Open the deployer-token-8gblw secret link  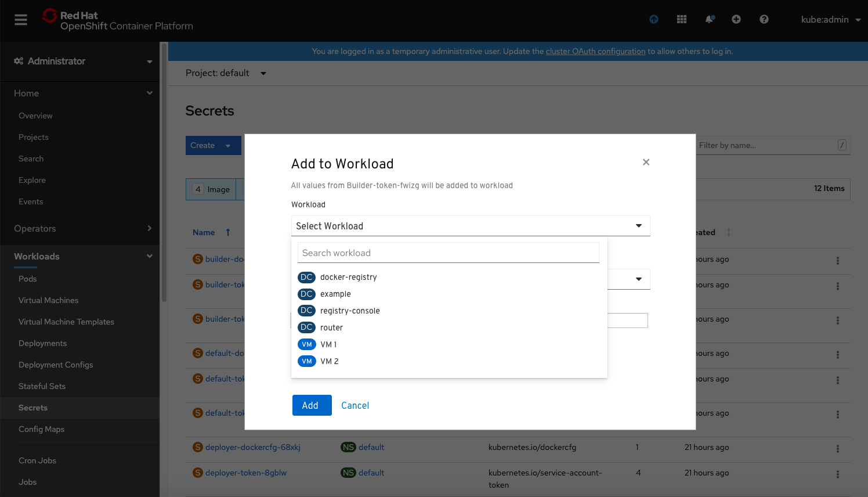pyautogui.click(x=246, y=473)
